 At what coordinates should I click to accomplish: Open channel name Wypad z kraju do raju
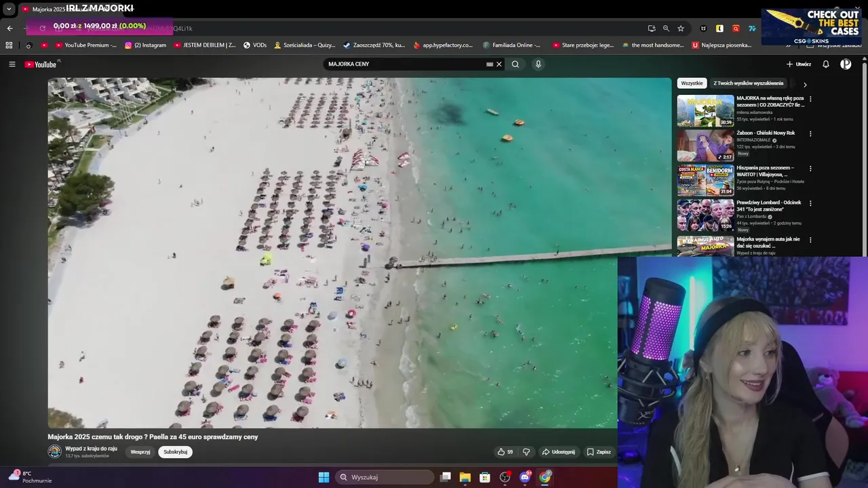click(x=91, y=449)
